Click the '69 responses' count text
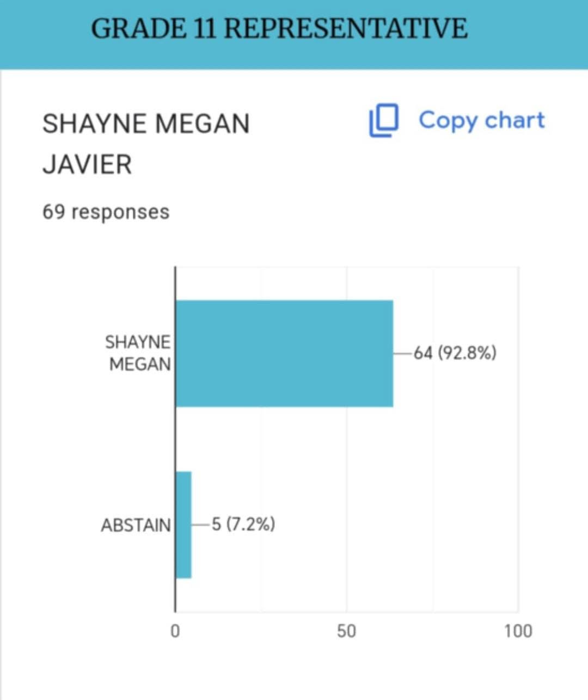 pos(106,212)
